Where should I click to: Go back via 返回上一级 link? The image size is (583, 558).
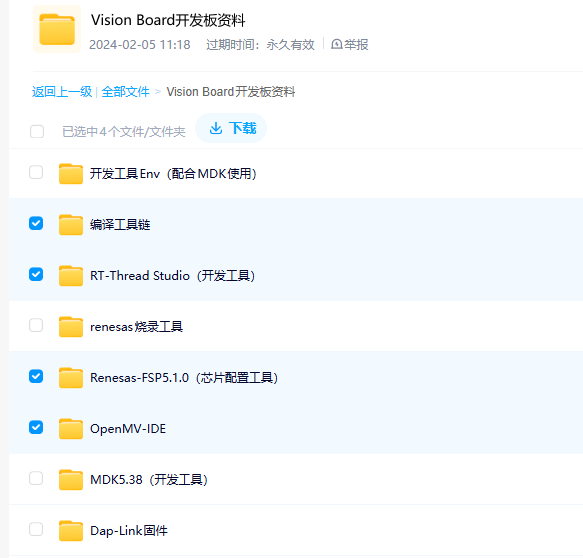pos(62,91)
